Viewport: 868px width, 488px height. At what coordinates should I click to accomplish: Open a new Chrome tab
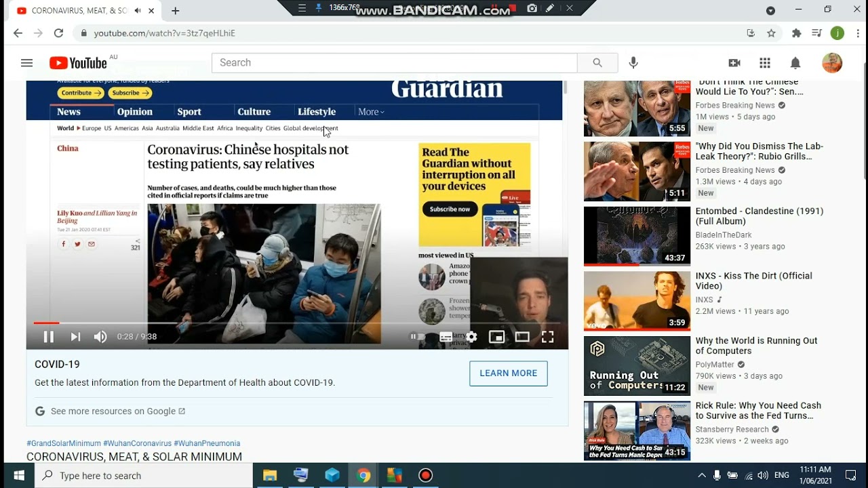click(176, 11)
